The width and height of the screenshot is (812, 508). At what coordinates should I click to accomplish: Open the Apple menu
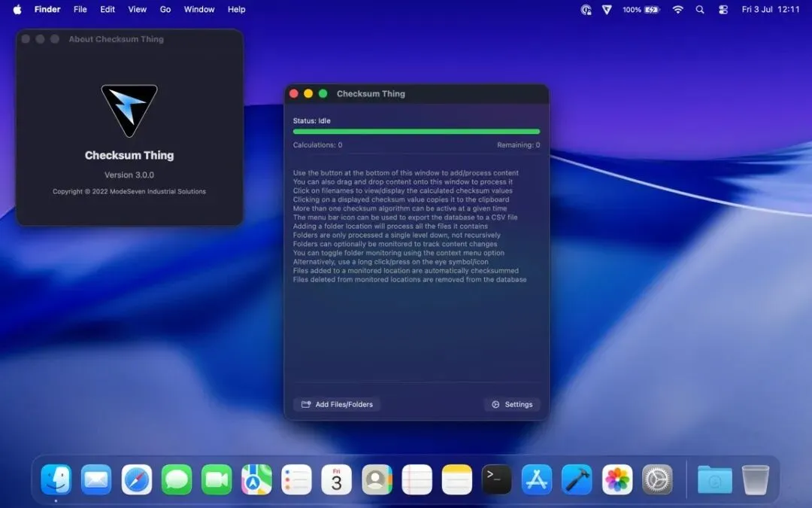pos(17,9)
